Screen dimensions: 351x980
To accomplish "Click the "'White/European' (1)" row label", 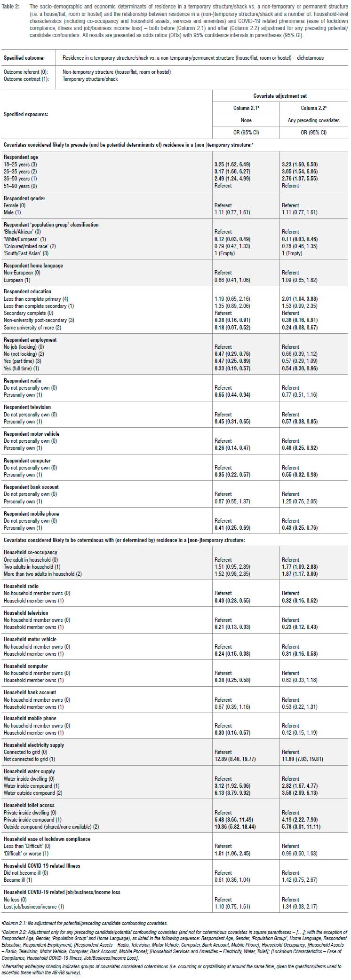I will [x=27, y=239].
